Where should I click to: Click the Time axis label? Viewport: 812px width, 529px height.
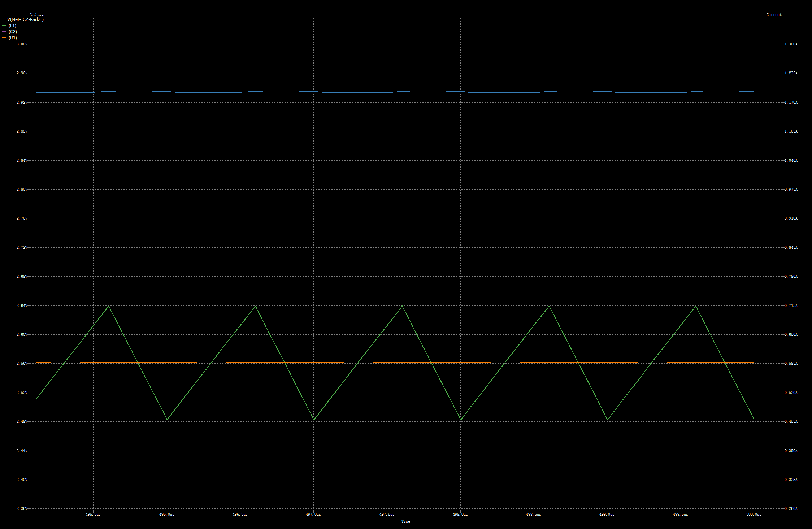[x=405, y=521]
